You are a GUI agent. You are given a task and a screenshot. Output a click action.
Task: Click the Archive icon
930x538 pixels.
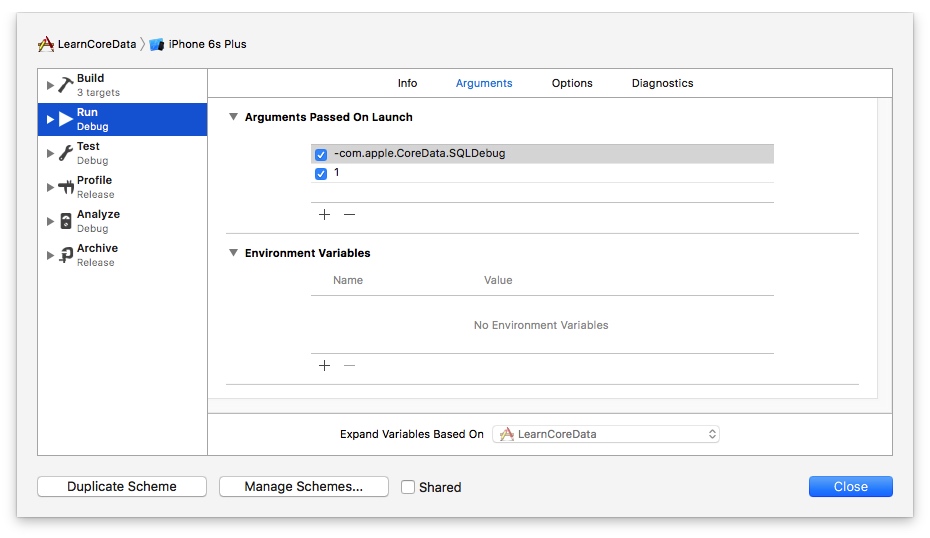coord(66,255)
